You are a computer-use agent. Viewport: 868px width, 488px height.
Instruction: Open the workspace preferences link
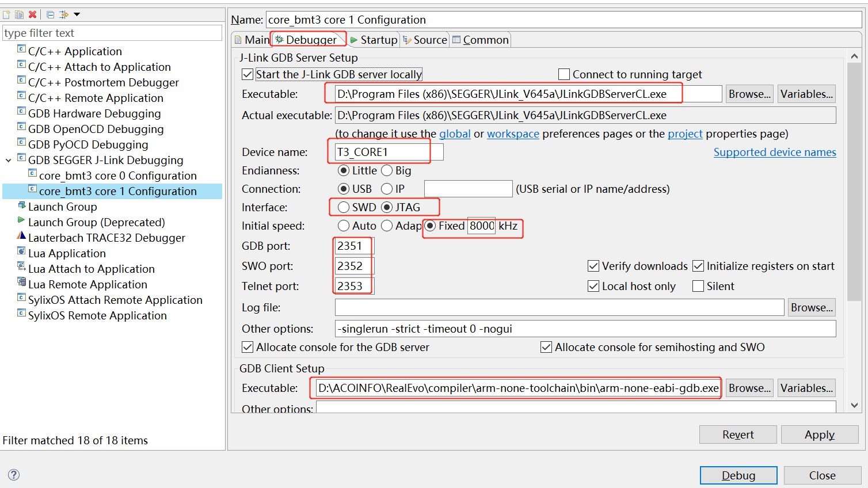513,134
